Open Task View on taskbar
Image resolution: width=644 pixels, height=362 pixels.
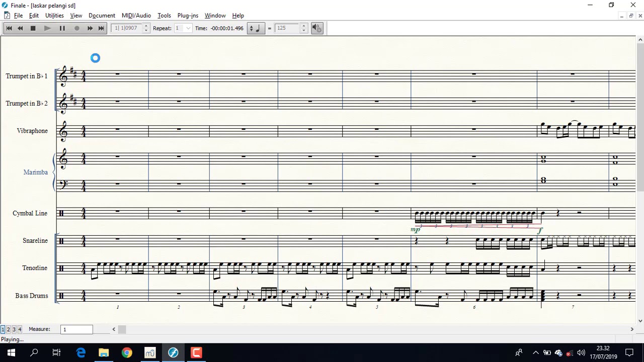[x=57, y=353]
